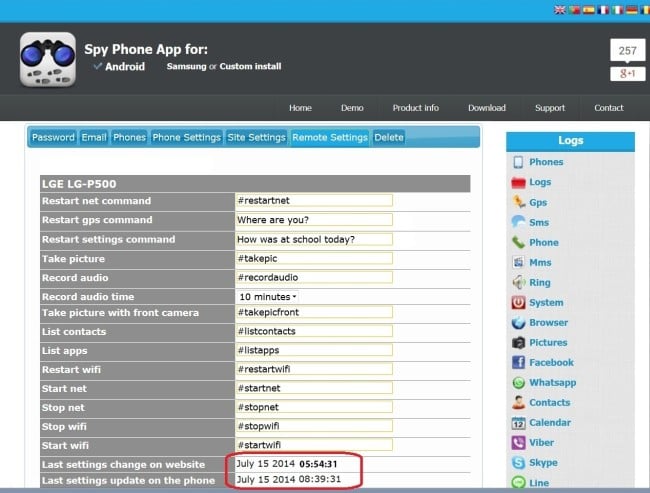Switch to the Password tab
This screenshot has height=493, width=650.
(x=53, y=137)
